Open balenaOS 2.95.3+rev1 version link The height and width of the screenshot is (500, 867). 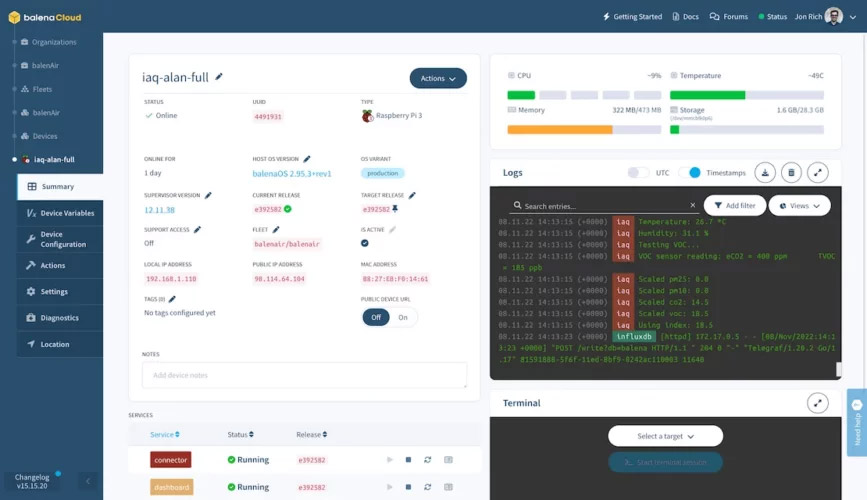(x=292, y=174)
